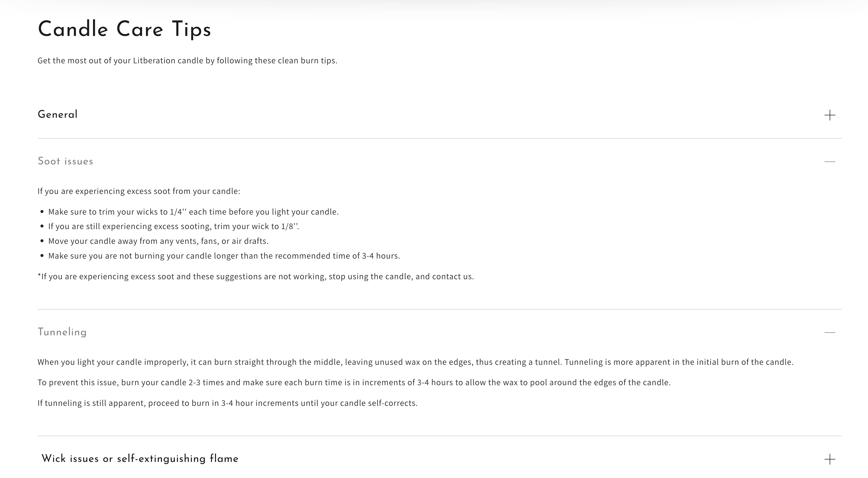The width and height of the screenshot is (868, 478).
Task: Click the paragraph starting 'To prevent this issue'
Action: pyautogui.click(x=354, y=383)
